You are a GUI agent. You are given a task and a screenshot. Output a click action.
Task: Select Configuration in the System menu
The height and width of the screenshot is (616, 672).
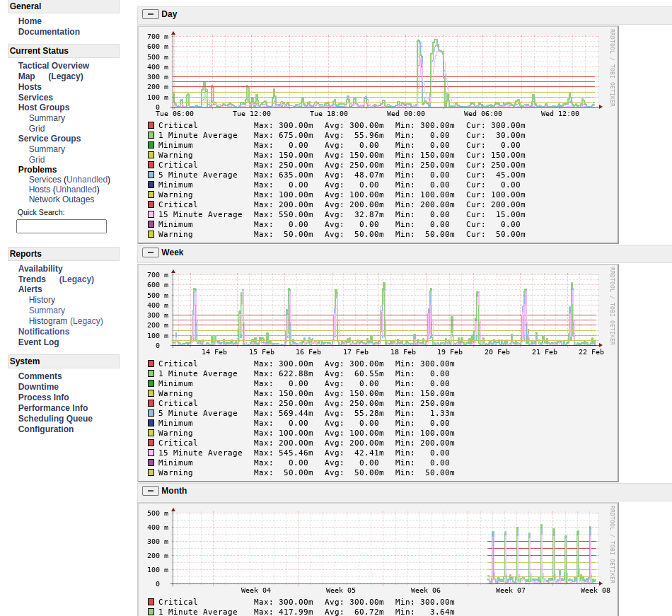(x=45, y=429)
